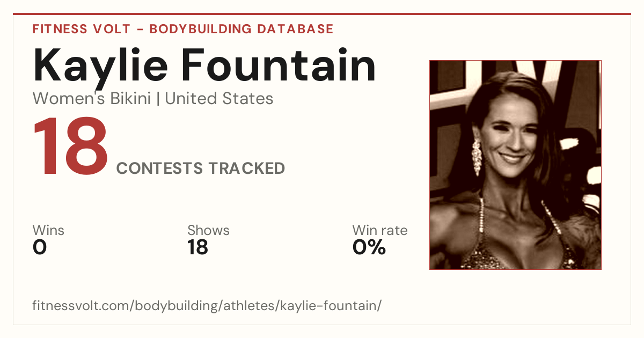Screen dimensions: 644x338
Task: Select the Fitness Volt Bodybuilding Database header
Action: [183, 29]
